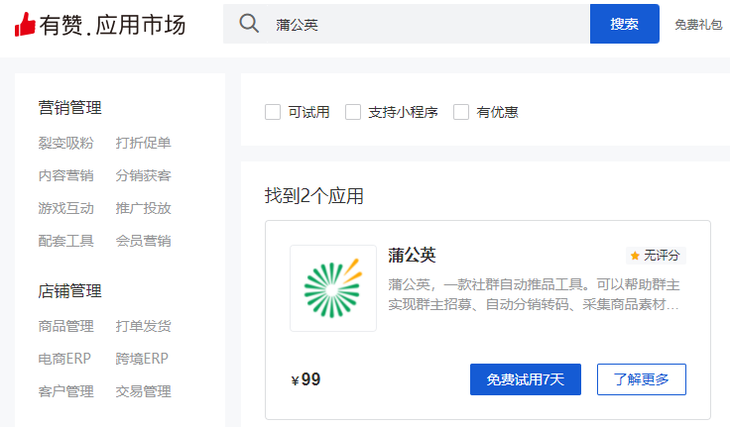Click the 找到2个应用 results heading

[x=314, y=196]
